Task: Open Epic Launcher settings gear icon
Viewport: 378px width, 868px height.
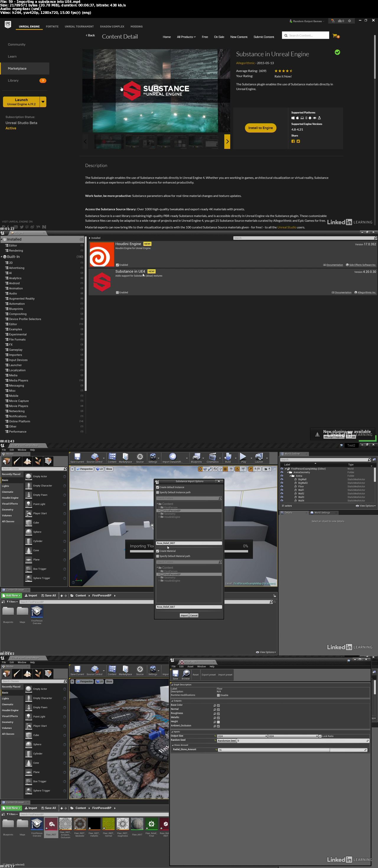Action: (x=349, y=21)
